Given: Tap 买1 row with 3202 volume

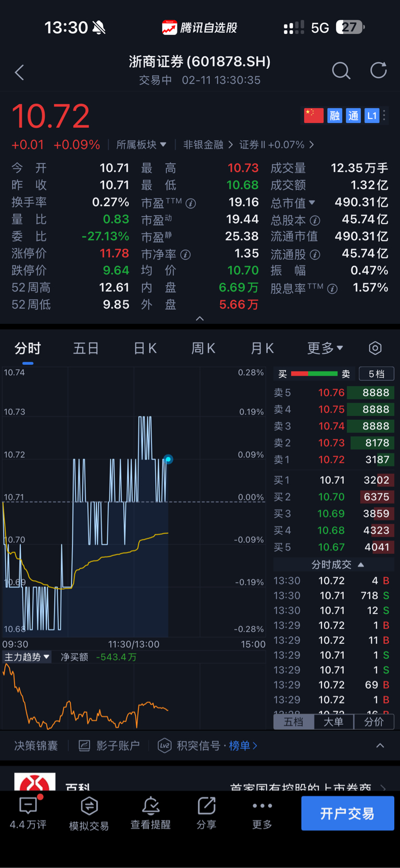Looking at the screenshot, I should pyautogui.click(x=334, y=480).
